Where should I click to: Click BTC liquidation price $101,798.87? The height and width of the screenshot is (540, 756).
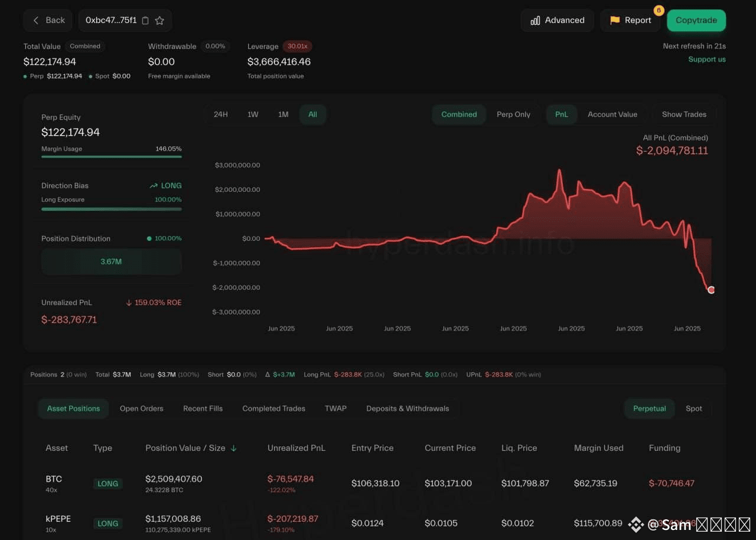(x=525, y=483)
